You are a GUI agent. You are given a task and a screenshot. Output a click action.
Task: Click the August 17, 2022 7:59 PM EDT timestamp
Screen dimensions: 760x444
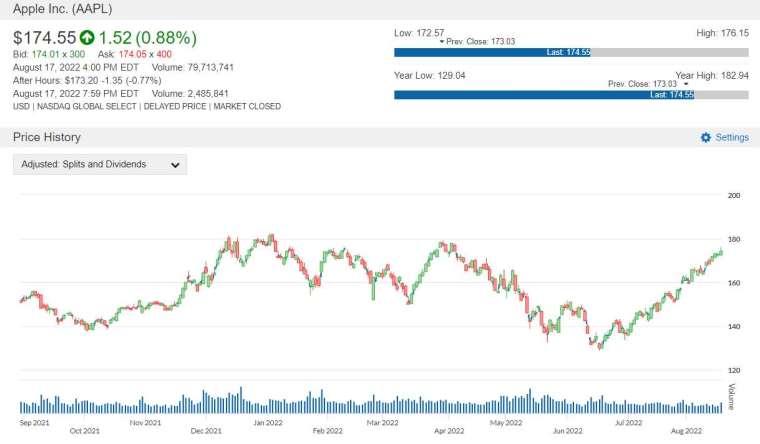click(76, 94)
